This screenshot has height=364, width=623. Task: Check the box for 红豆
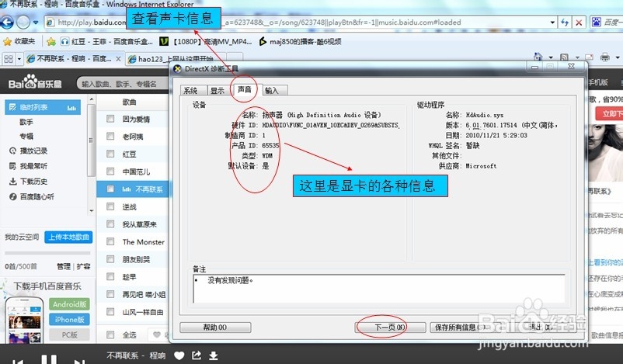click(x=110, y=154)
